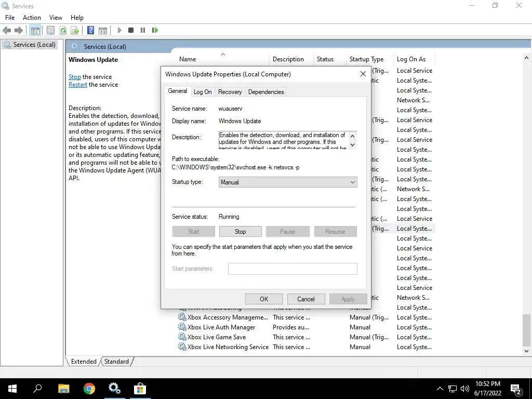Close the Windows Update Properties dialog
Screen dimensions: 532x399
coord(363,74)
